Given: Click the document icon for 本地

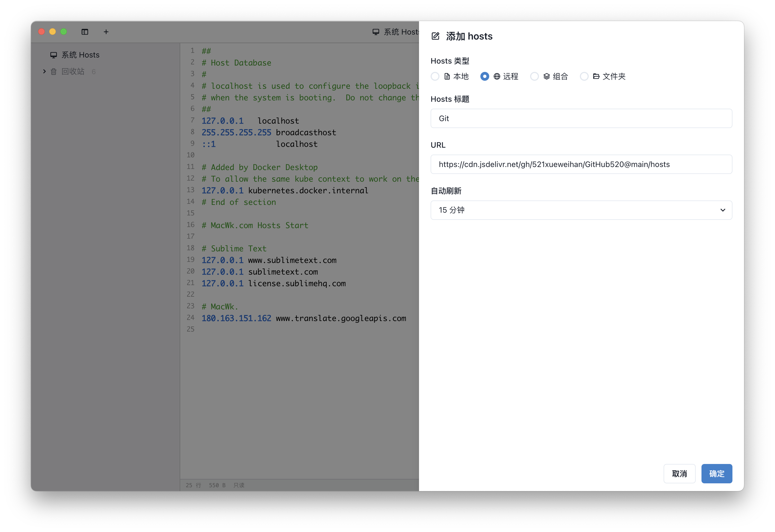Looking at the screenshot, I should [x=447, y=76].
